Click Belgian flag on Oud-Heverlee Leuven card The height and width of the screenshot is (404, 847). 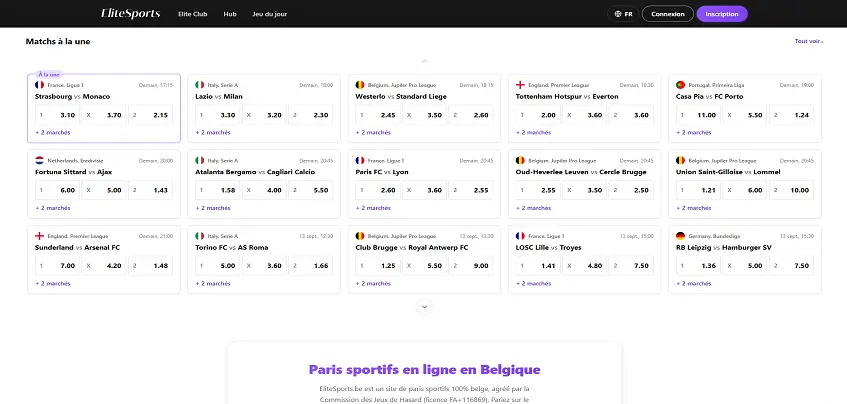(x=520, y=160)
